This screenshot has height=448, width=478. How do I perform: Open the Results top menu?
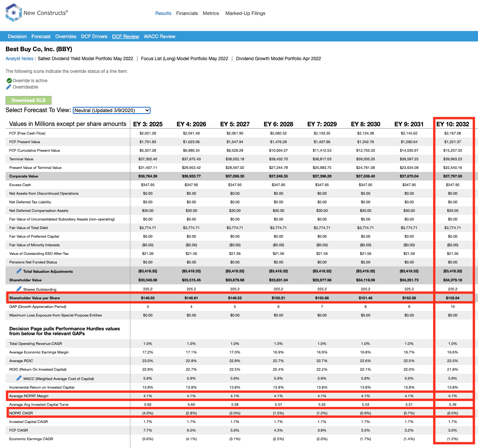click(163, 13)
